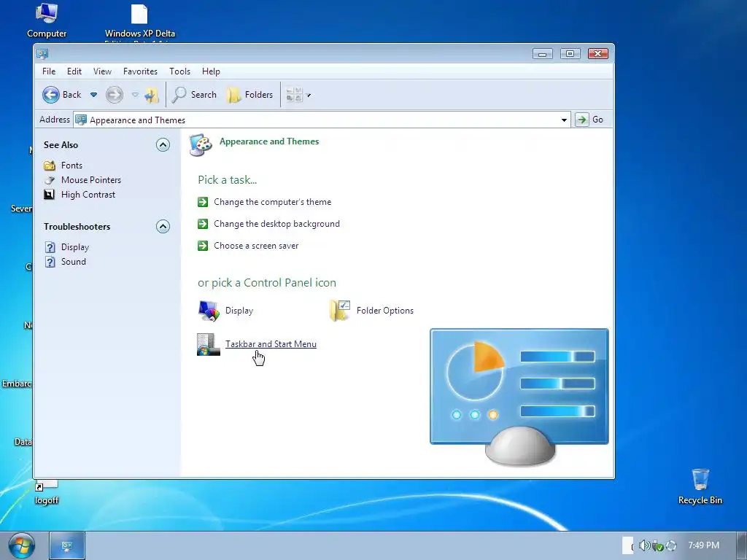Expand Views dropdown arrow
Screen dimensions: 747x560
(309, 96)
